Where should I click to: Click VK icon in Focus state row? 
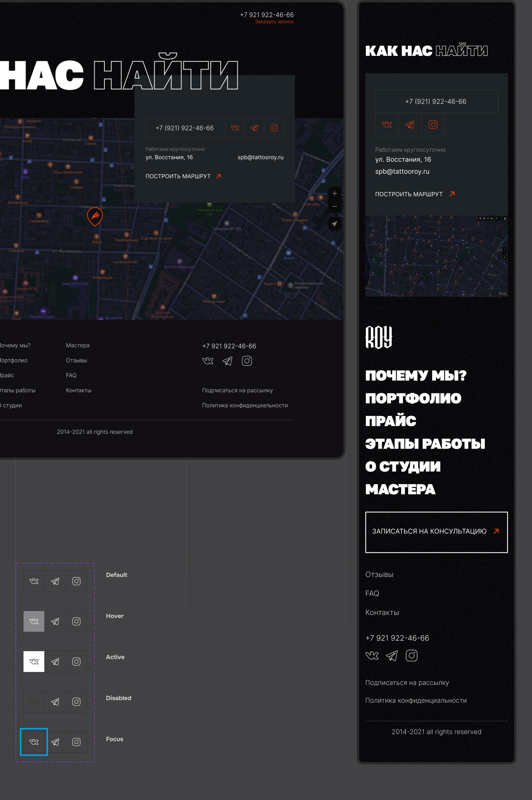point(34,742)
